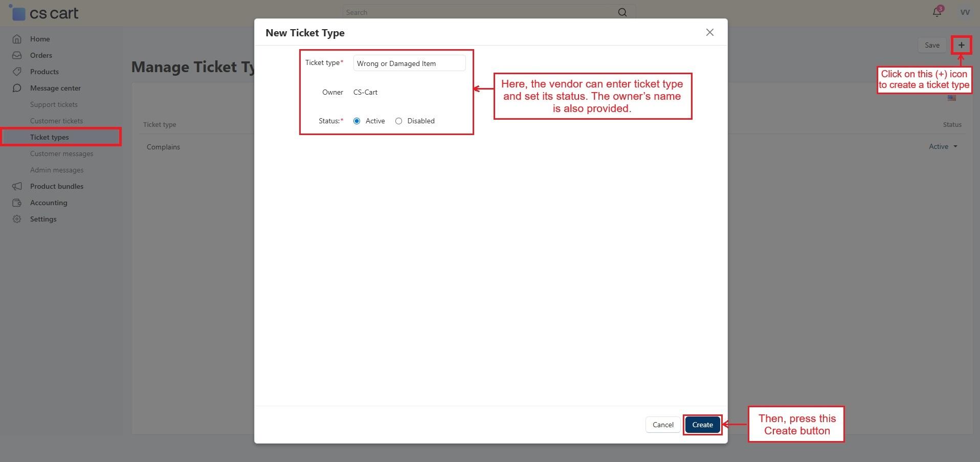Click the Settings gear icon

[17, 219]
